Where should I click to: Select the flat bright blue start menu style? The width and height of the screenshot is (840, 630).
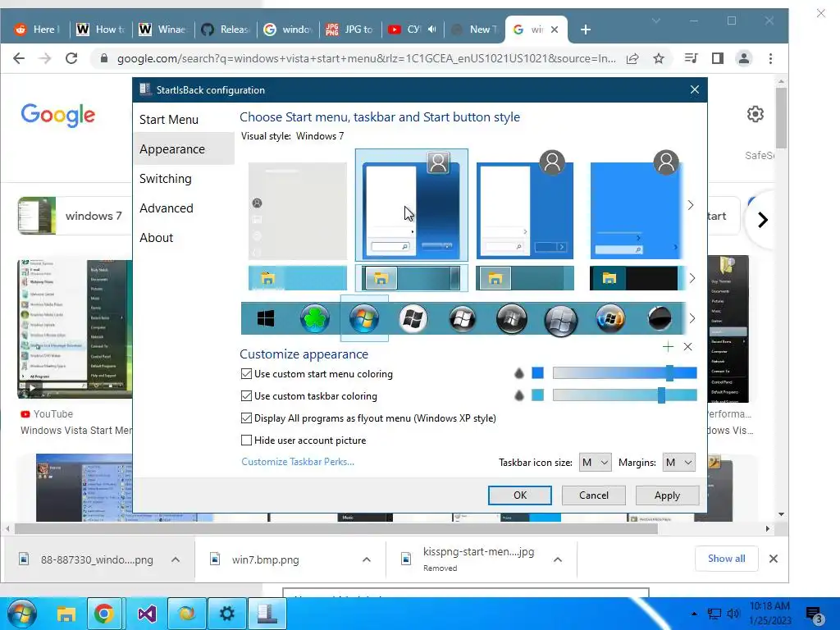click(x=636, y=209)
